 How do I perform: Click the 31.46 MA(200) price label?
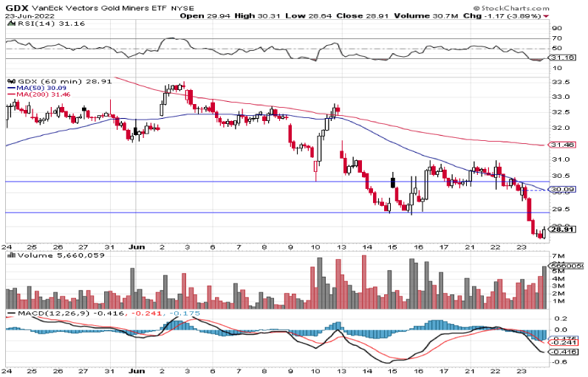563,145
